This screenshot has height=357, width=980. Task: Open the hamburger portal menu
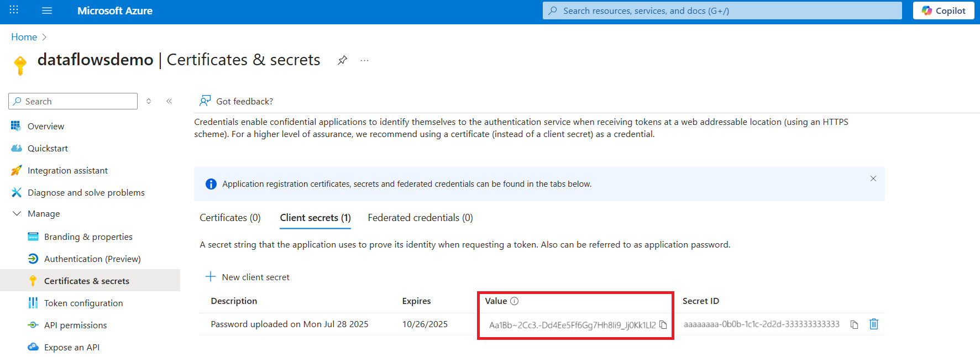47,11
